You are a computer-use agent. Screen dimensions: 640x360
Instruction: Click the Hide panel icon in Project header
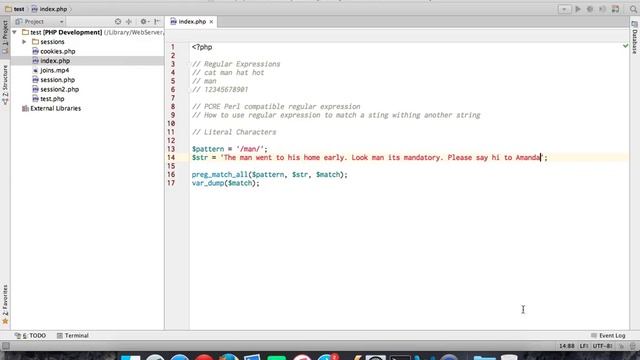(x=157, y=22)
